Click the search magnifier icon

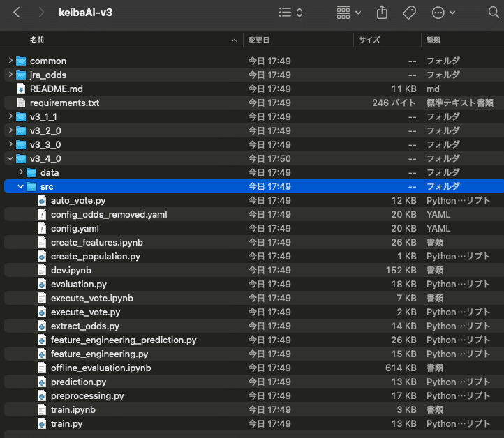[x=494, y=13]
